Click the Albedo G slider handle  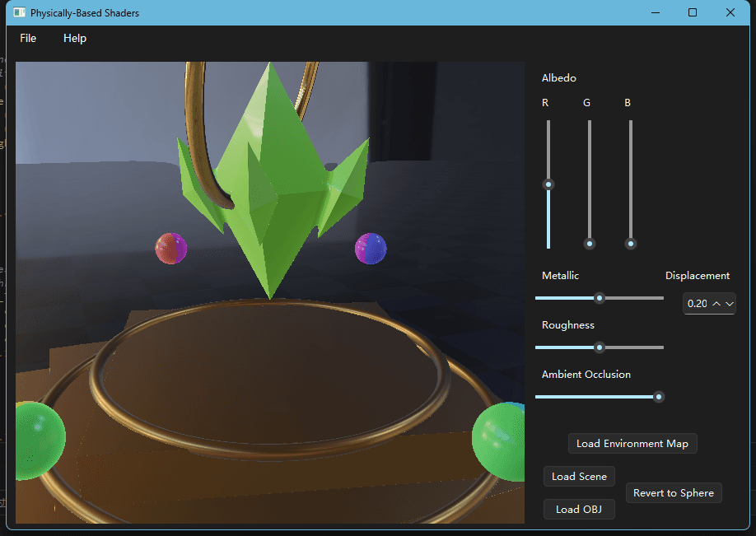(x=589, y=244)
